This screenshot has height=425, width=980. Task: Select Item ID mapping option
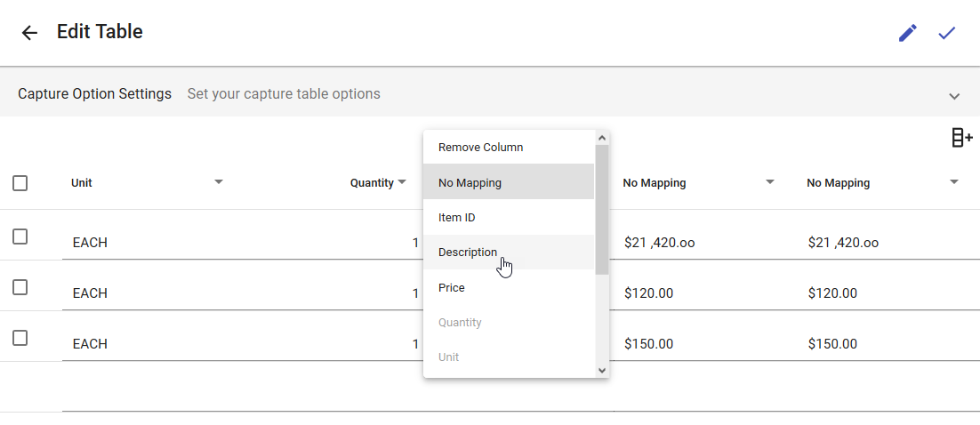coord(509,218)
